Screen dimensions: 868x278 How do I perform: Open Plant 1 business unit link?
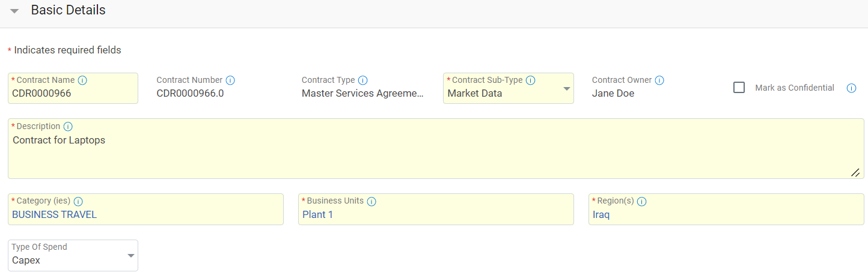click(x=317, y=214)
